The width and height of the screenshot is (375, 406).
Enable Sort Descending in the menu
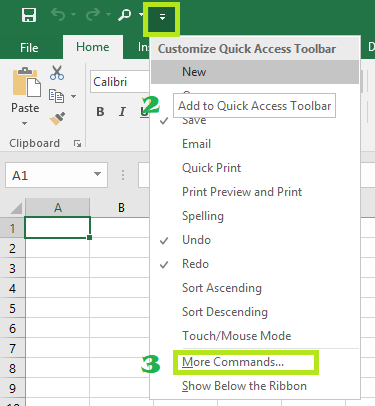tap(255, 312)
